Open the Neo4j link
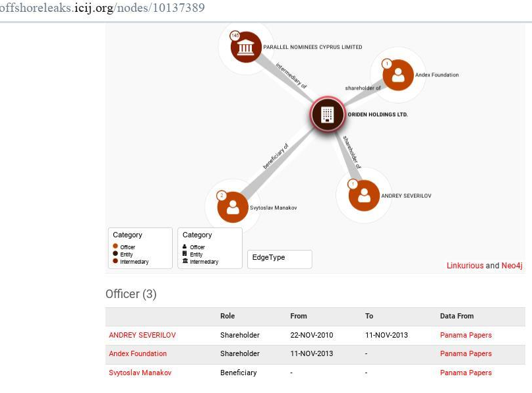The image size is (532, 393). point(512,266)
